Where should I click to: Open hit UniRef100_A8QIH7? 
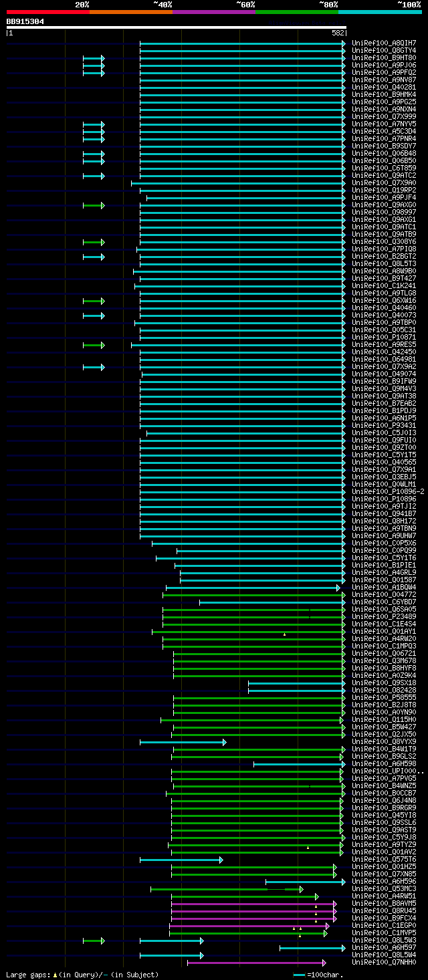pos(384,43)
